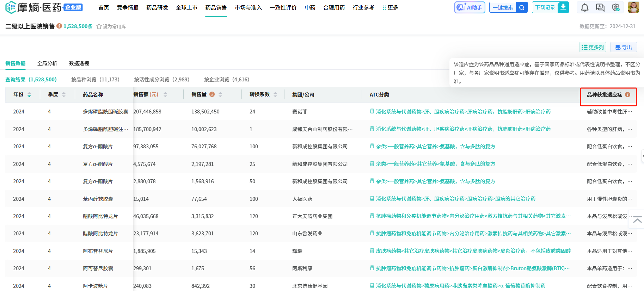This screenshot has width=644, height=291.
Task: Open the user avatar profile
Action: pyautogui.click(x=633, y=7)
